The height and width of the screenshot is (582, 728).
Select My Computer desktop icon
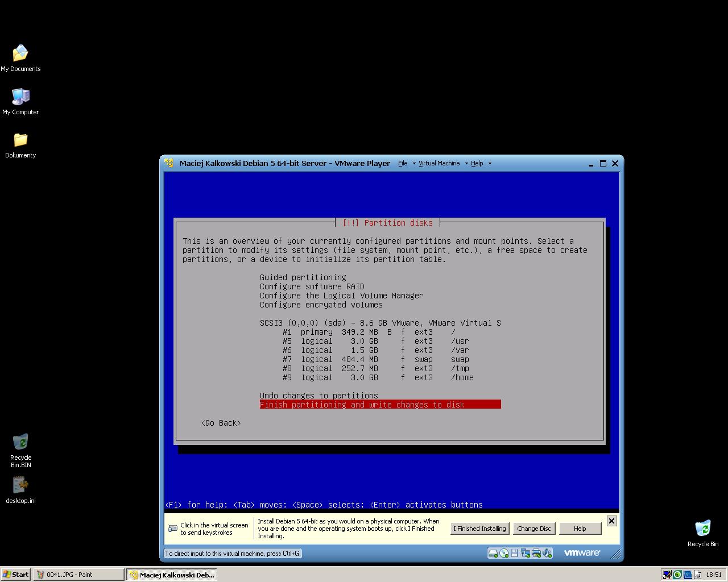pyautogui.click(x=20, y=102)
